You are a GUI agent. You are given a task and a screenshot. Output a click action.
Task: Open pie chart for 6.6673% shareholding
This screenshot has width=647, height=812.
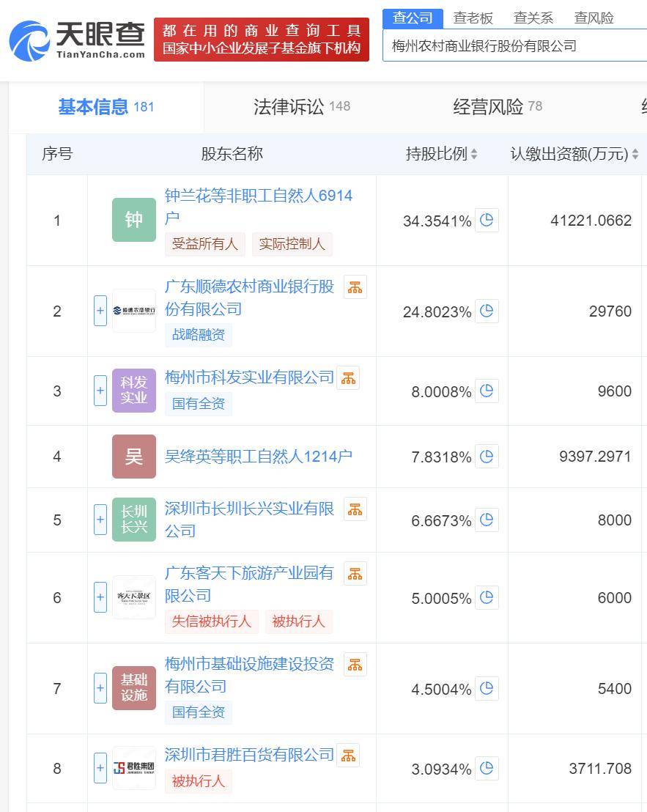(x=487, y=520)
